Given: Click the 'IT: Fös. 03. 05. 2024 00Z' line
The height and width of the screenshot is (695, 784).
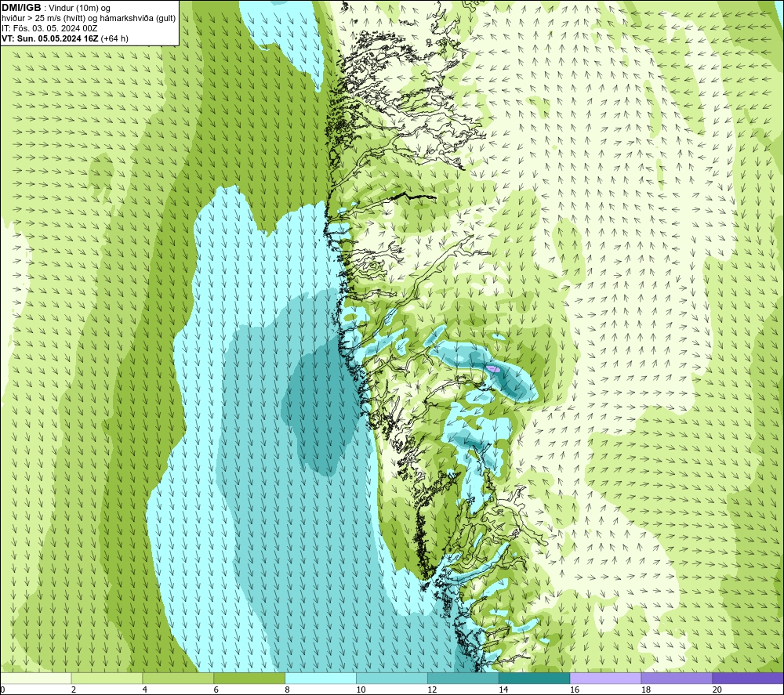Looking at the screenshot, I should (49, 28).
